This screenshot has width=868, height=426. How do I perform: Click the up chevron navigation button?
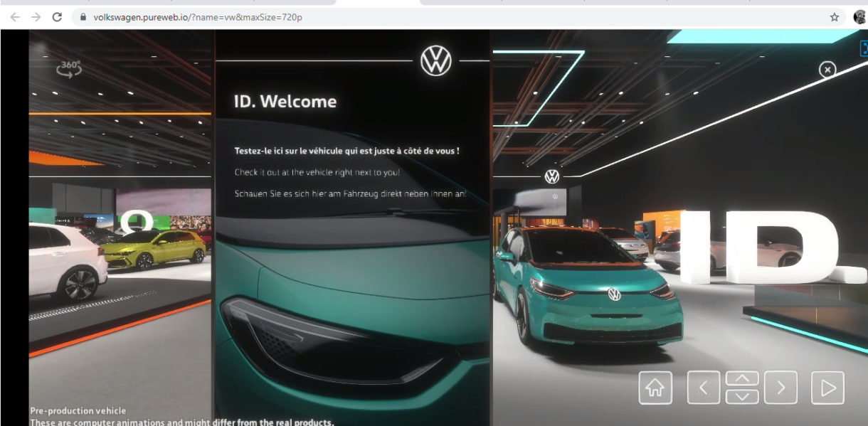(742, 378)
